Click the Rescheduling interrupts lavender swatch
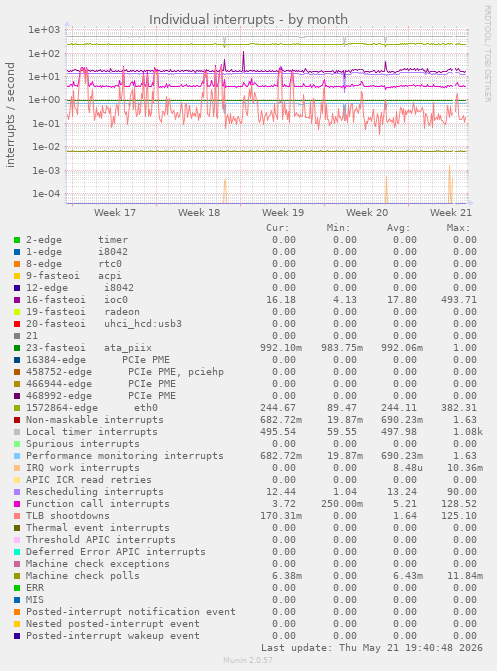The width and height of the screenshot is (497, 671). [17, 492]
